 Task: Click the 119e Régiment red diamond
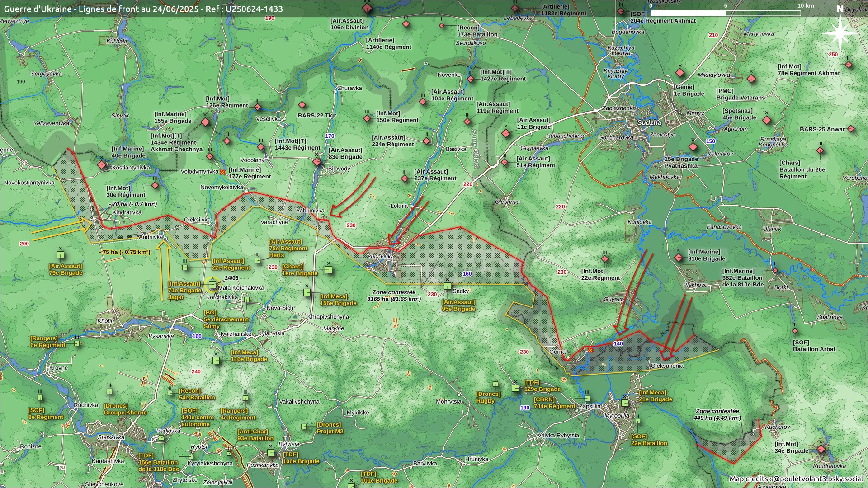[468, 122]
